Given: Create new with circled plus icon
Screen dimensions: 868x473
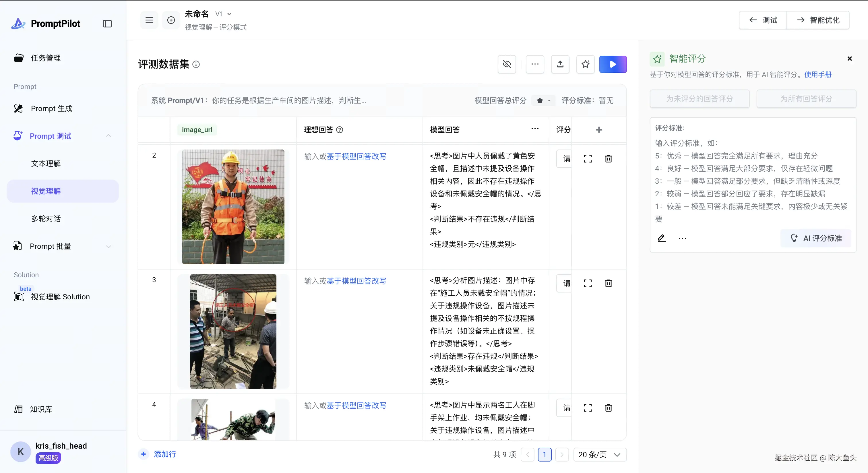Looking at the screenshot, I should tap(171, 20).
